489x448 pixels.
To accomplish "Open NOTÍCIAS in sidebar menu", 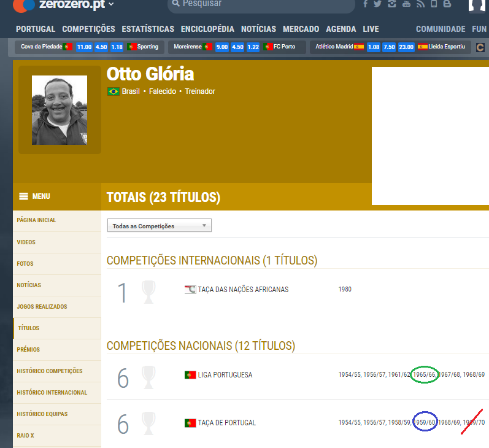I will click(x=57, y=285).
